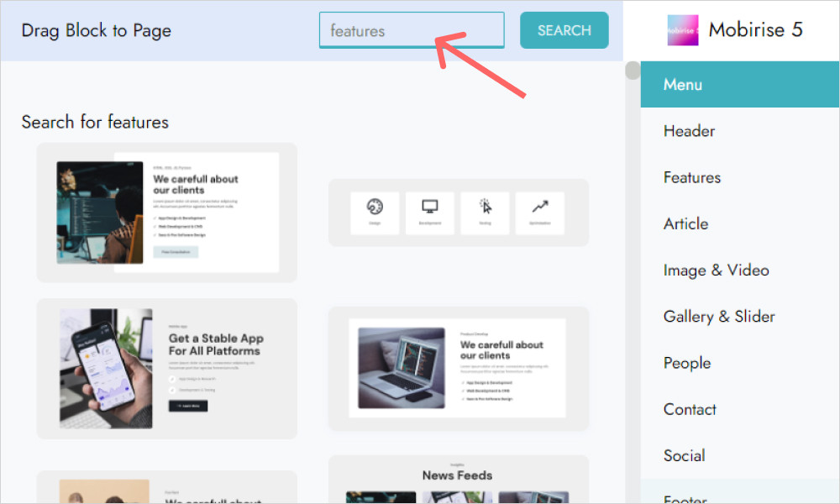The height and width of the screenshot is (504, 840).
Task: Select the laptop 'We carefull about our clients' block
Action: coord(458,368)
